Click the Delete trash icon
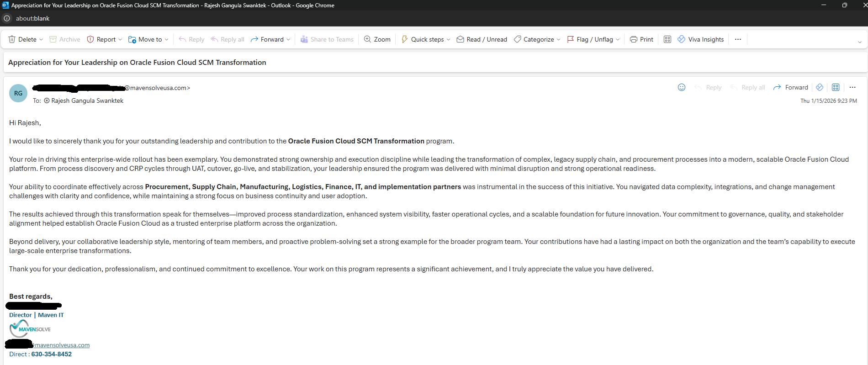Screen dimensions: 868x365 [x=12, y=39]
